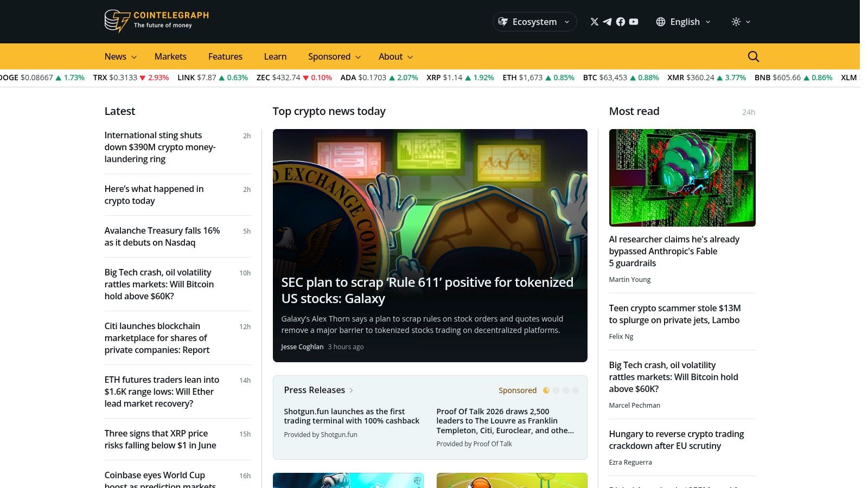
Task: Click author Felix Ng
Action: (621, 336)
